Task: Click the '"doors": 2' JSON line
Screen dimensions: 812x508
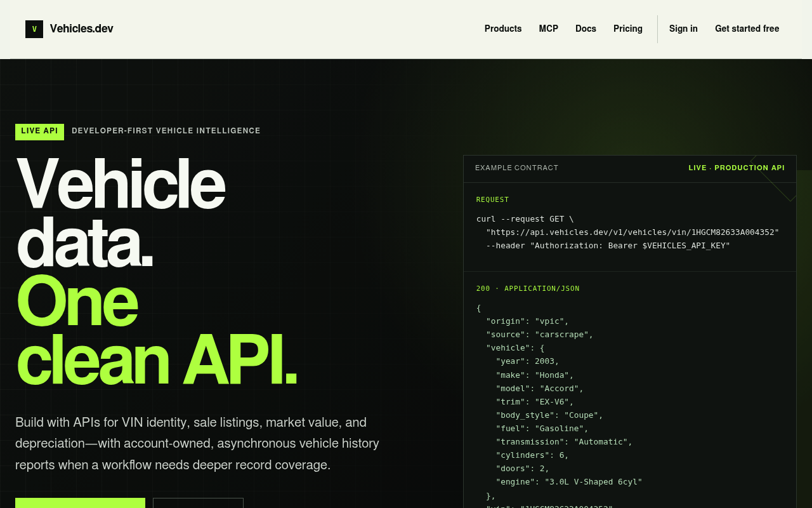Action: (523, 469)
